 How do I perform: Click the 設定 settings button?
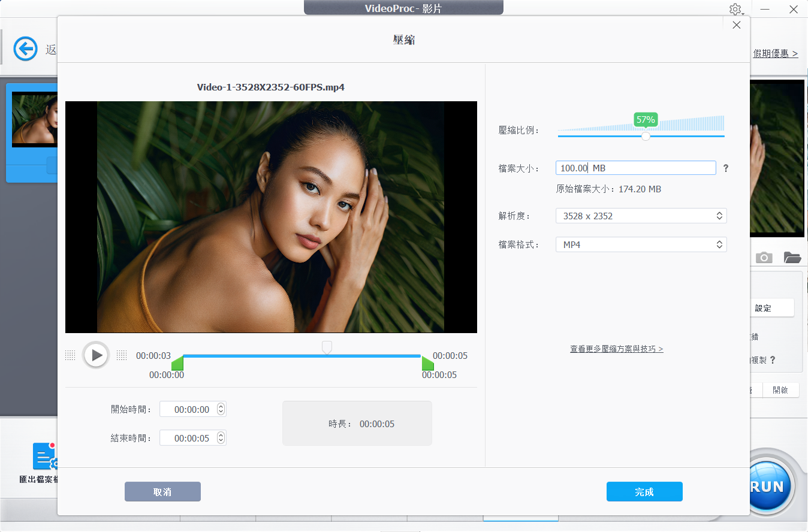tap(771, 308)
